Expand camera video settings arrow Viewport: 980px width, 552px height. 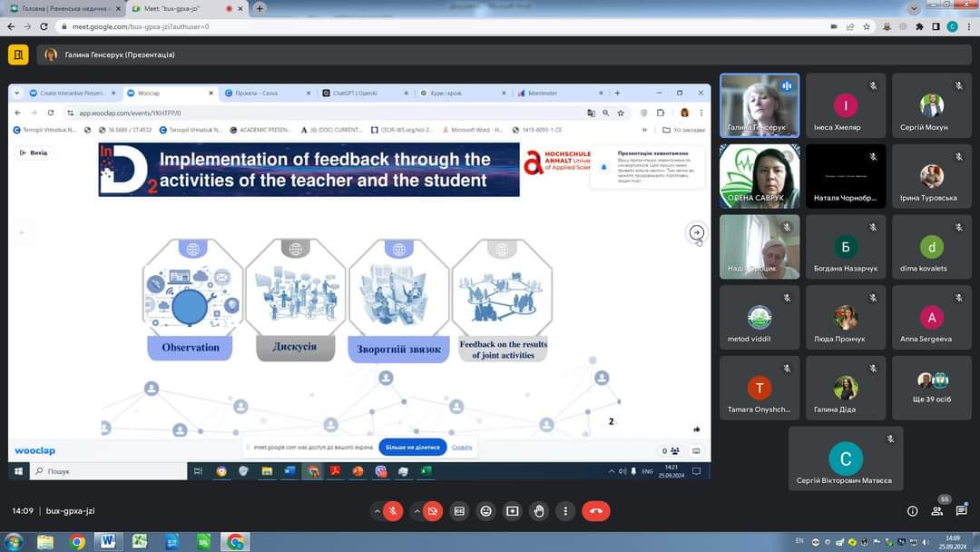[x=416, y=511]
